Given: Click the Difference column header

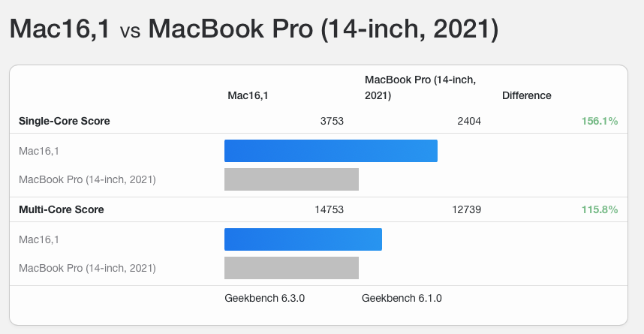Looking at the screenshot, I should point(527,96).
